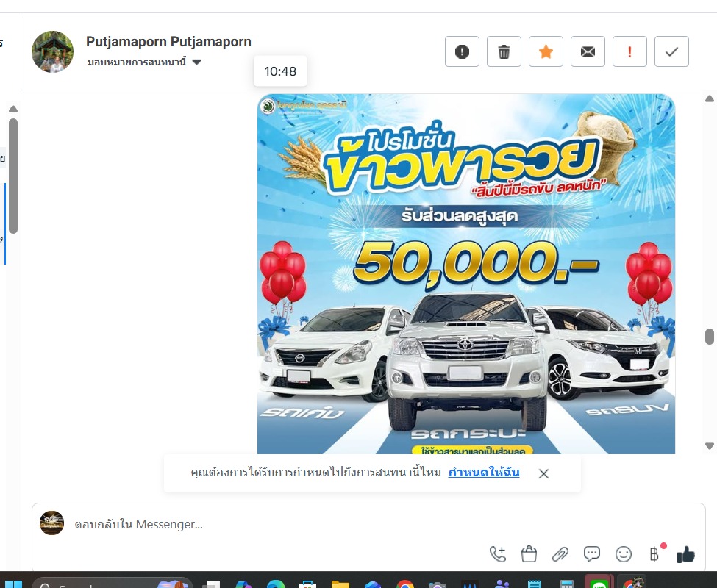Image resolution: width=717 pixels, height=588 pixels.
Task: Open the rice promotion car advertisement image
Action: pyautogui.click(x=466, y=274)
